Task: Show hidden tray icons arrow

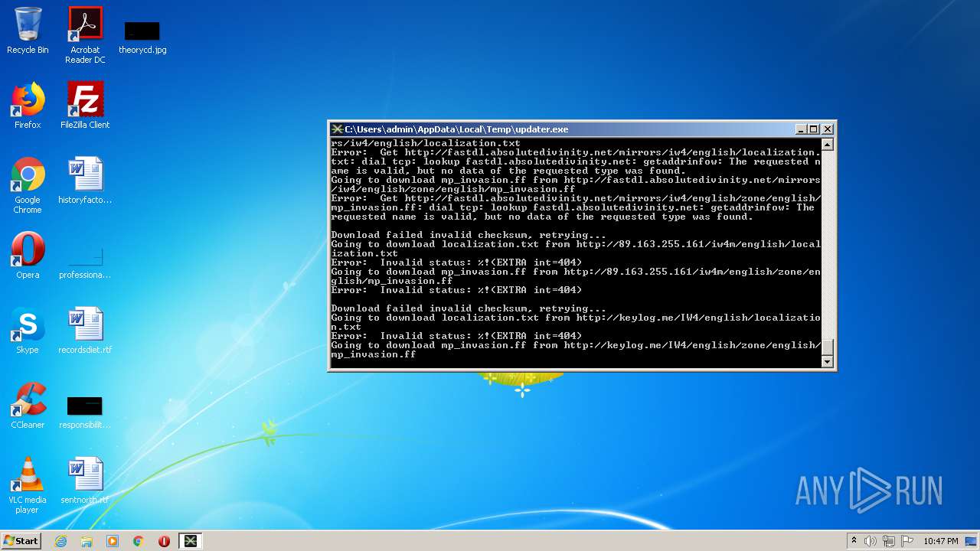Action: (x=854, y=541)
